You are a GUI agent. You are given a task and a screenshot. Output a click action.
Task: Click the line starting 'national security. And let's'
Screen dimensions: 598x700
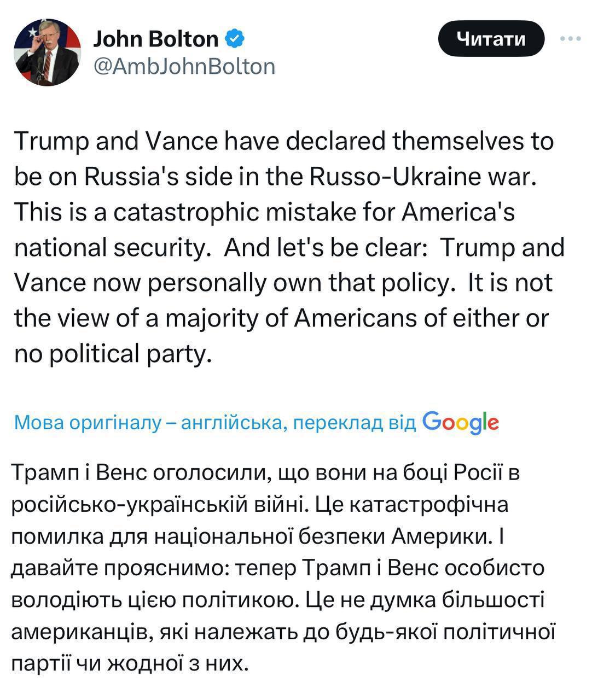click(289, 248)
